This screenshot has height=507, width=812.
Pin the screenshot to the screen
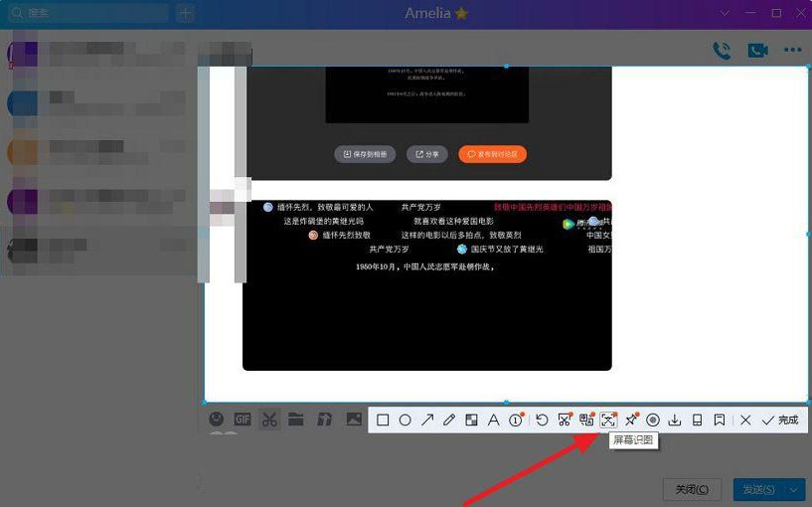point(631,421)
